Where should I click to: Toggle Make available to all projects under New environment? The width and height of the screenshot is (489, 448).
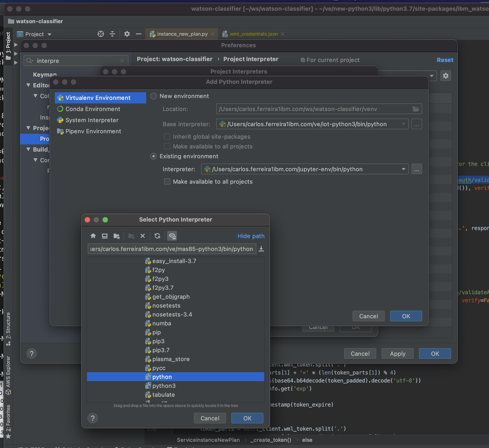click(x=167, y=146)
